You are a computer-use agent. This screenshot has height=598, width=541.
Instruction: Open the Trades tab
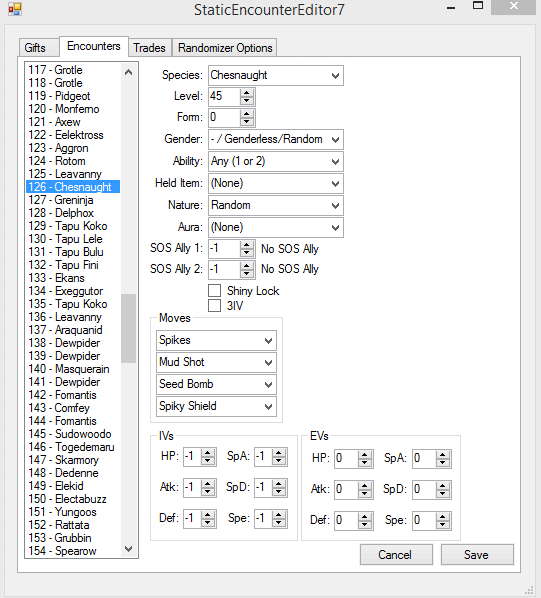[149, 48]
